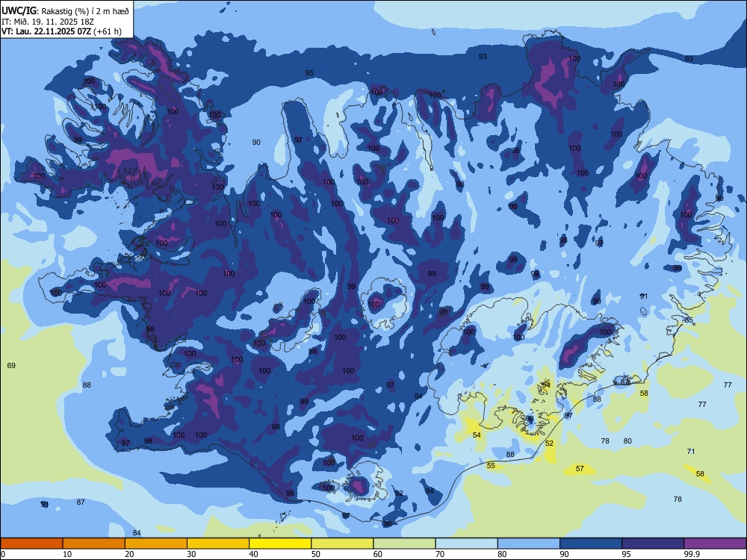Viewport: 747px width, 560px height.
Task: Click the humidity value '69' over the sea
Action: 11,366
